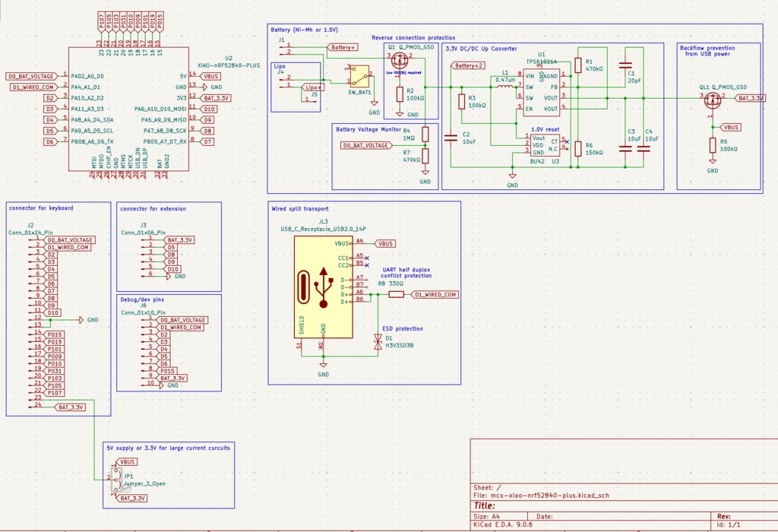The height and width of the screenshot is (532, 778).
Task: Select resistor R6 150kΩ symbol
Action: click(578, 148)
